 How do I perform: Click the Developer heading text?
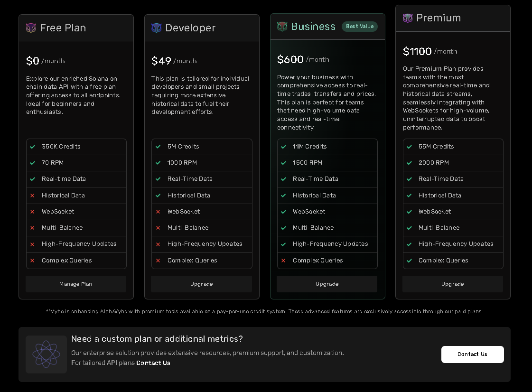pyautogui.click(x=190, y=28)
